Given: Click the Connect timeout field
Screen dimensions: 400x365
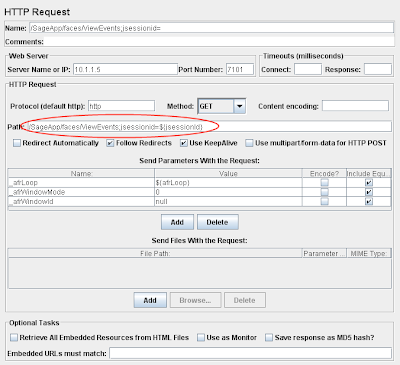Looking at the screenshot, I should [308, 69].
